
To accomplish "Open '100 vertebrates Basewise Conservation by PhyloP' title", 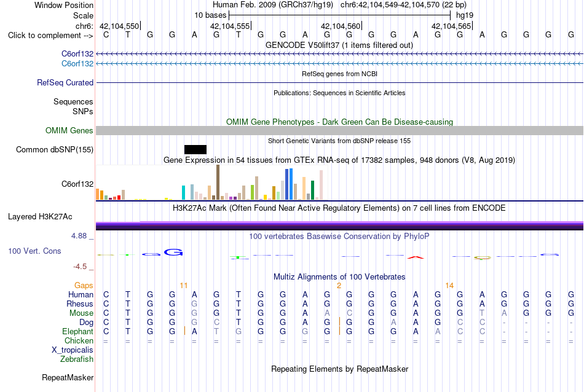I will 339,236.
